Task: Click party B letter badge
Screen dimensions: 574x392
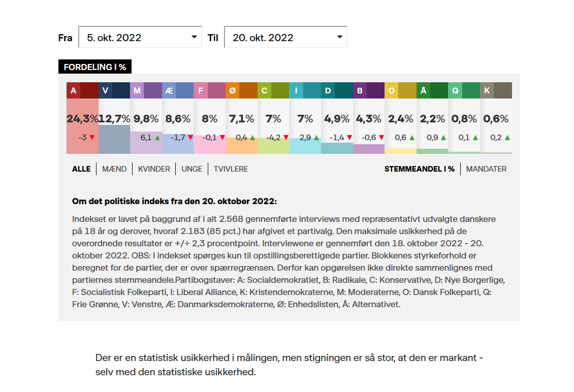Action: [360, 90]
